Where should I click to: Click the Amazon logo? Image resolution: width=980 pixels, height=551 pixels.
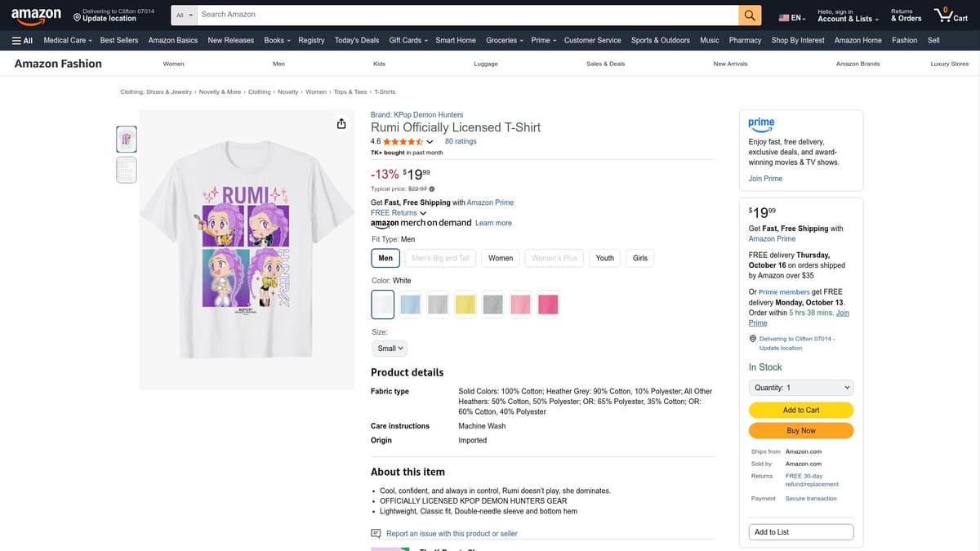click(x=36, y=14)
